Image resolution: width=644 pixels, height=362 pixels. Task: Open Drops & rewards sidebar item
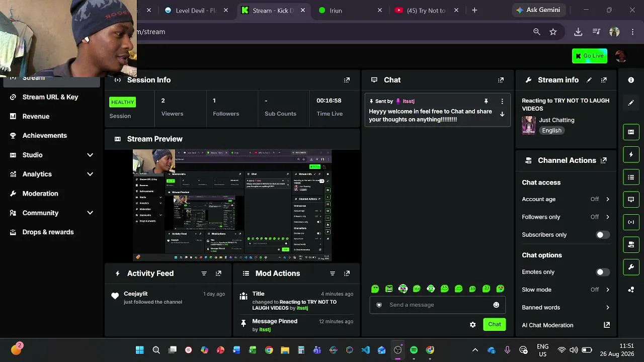point(48,232)
